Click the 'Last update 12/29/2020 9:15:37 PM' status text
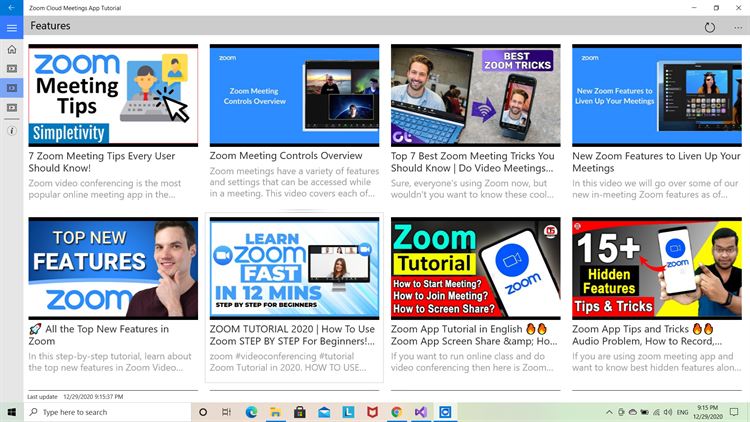Screen dimensions: 750x422 coord(75,397)
